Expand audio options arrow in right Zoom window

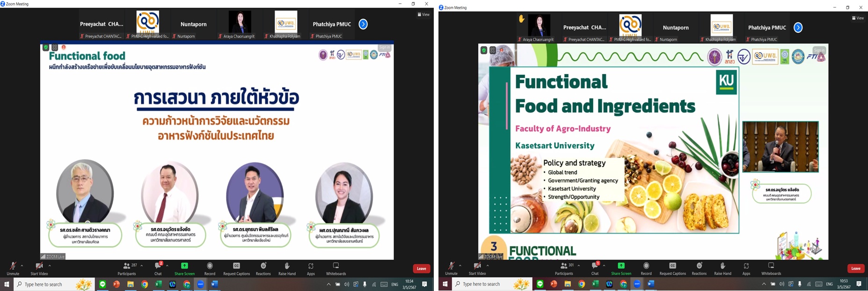click(x=460, y=266)
